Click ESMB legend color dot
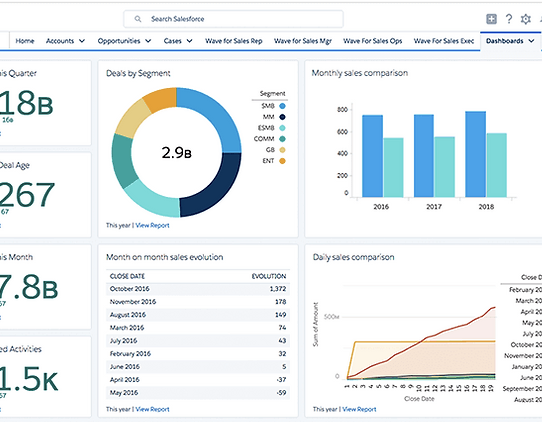 (x=282, y=128)
